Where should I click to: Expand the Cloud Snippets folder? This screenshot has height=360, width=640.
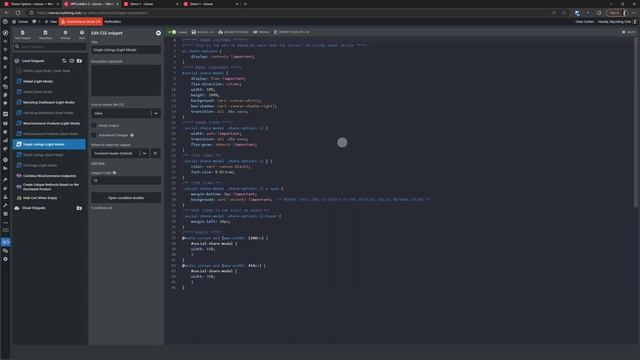pos(33,208)
